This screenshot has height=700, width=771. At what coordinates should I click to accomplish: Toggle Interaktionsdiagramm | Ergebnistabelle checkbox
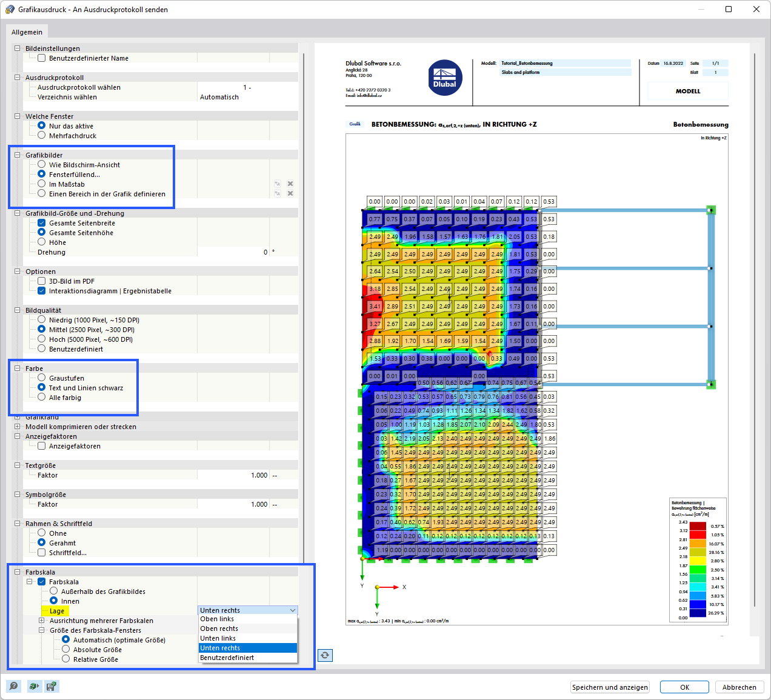[41, 290]
